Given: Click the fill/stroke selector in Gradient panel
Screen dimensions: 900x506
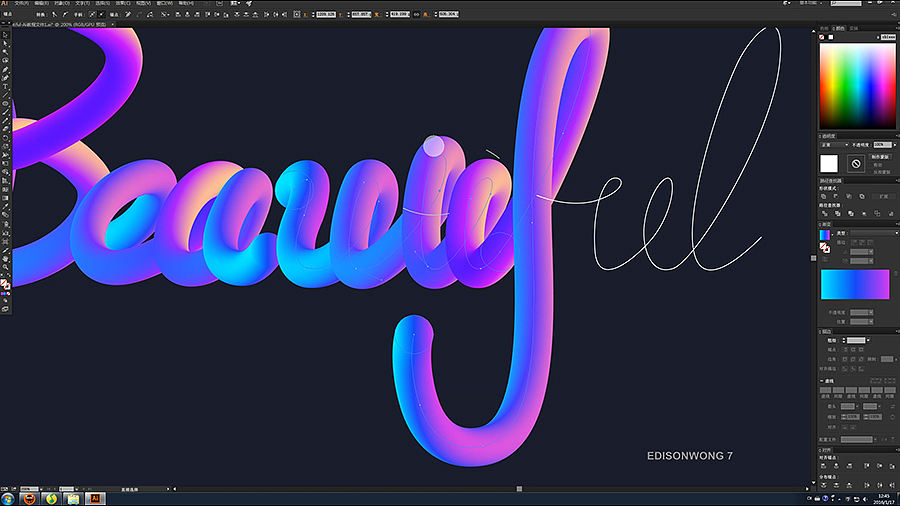Looking at the screenshot, I should (x=825, y=247).
